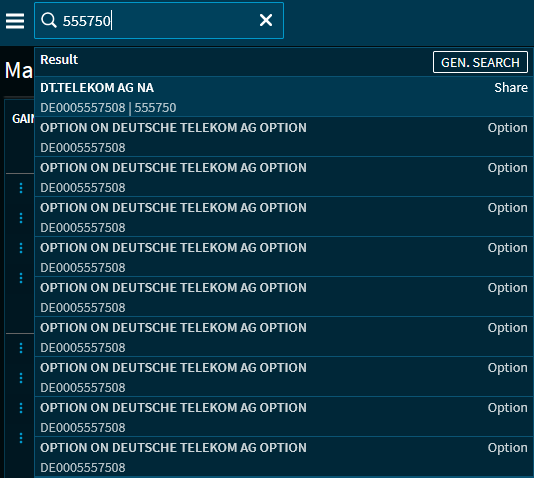
Task: Clear the search with the X icon
Action: tap(266, 20)
